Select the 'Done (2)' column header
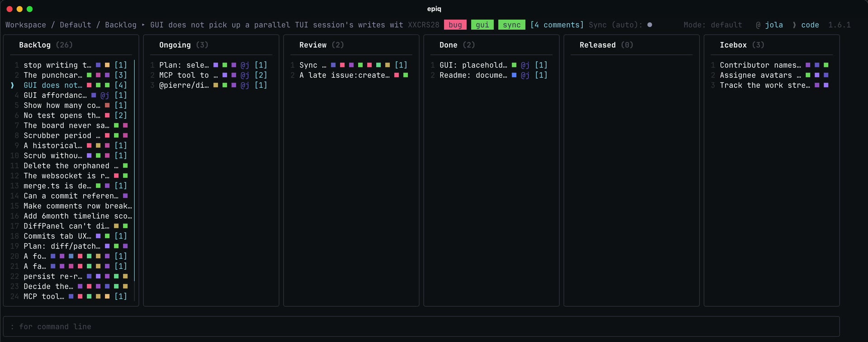This screenshot has height=342, width=868. (x=457, y=45)
